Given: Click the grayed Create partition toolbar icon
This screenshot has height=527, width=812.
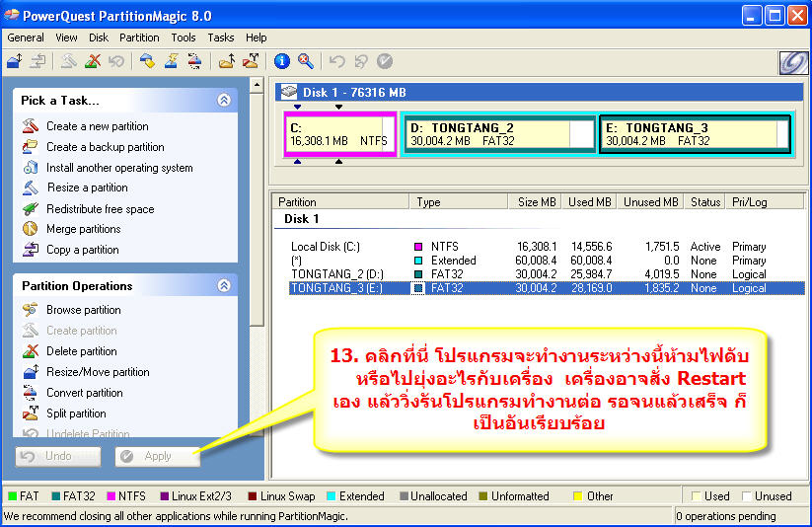Looking at the screenshot, I should pyautogui.click(x=68, y=61).
